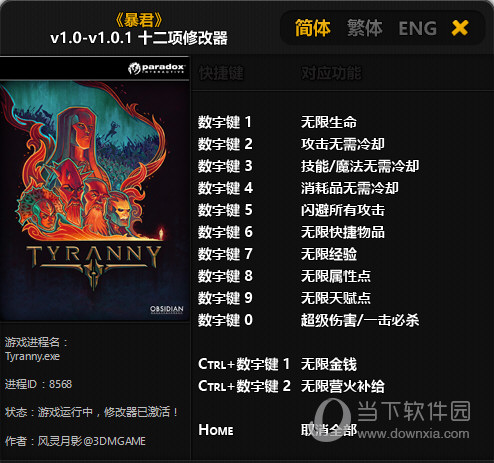Enable 消耗品无需冷却 cheat
This screenshot has height=463, width=494.
tap(350, 188)
